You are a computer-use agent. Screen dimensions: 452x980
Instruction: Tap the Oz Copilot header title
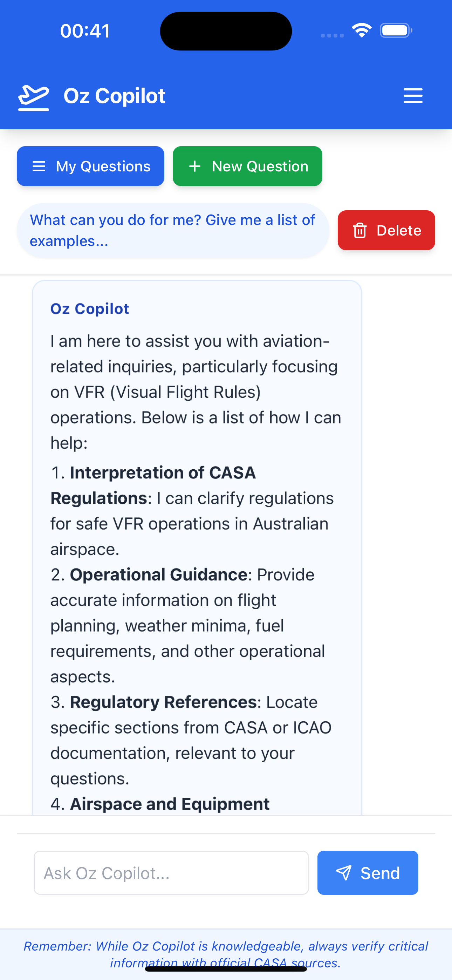114,96
